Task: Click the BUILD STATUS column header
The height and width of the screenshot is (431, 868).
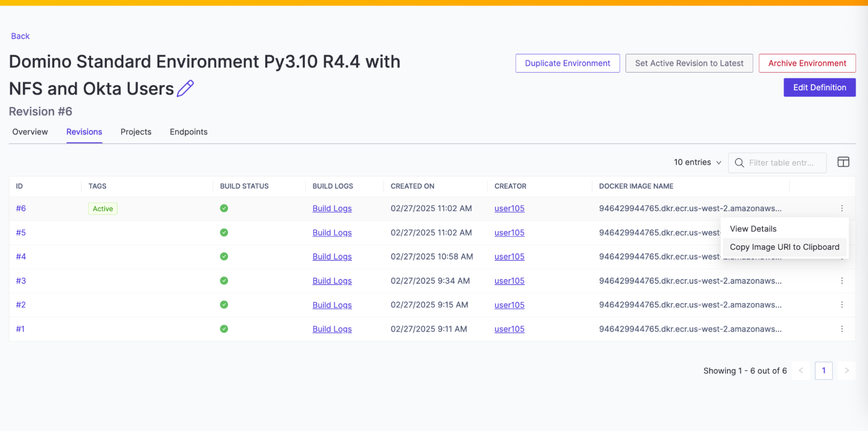Action: (244, 186)
